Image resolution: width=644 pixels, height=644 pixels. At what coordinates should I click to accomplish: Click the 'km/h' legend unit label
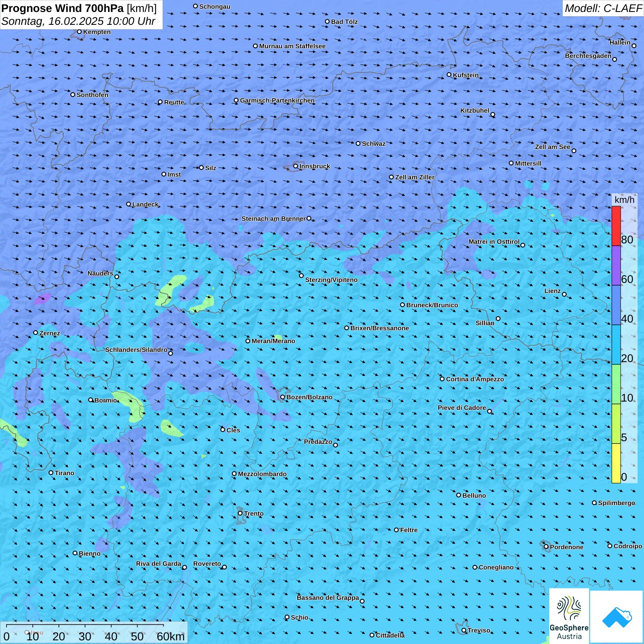(624, 200)
